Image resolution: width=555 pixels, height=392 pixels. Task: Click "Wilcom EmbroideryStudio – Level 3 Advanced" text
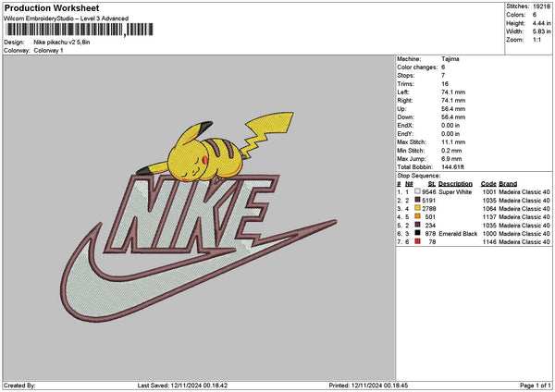(x=67, y=18)
